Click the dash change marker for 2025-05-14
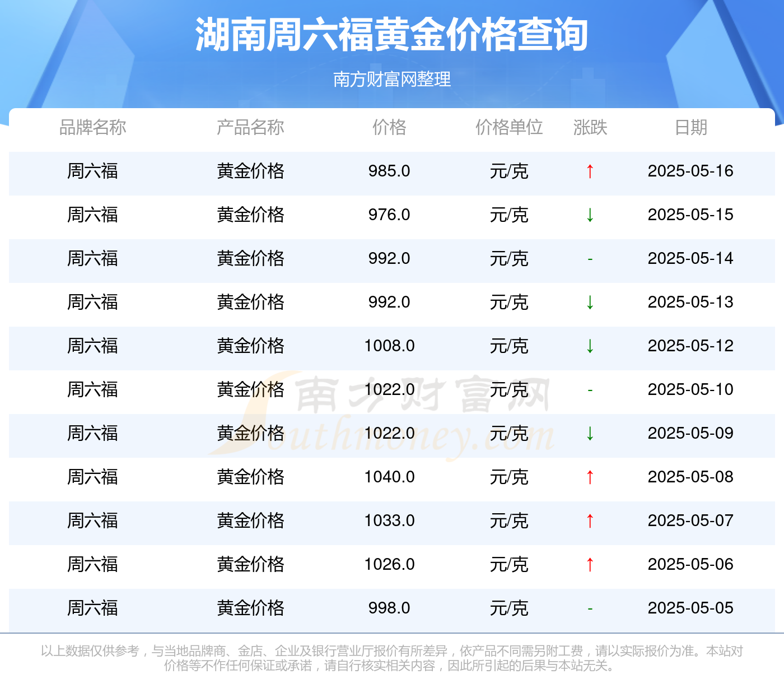Image resolution: width=784 pixels, height=674 pixels. [x=590, y=259]
